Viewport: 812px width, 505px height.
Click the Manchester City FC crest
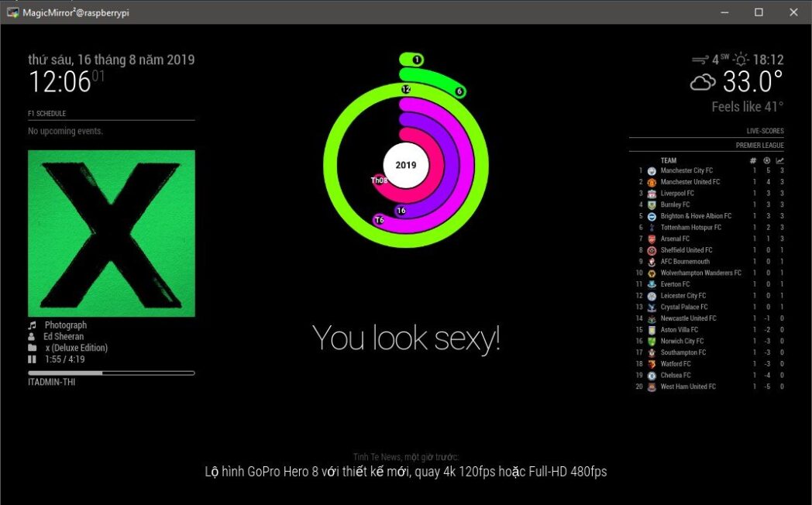click(652, 171)
